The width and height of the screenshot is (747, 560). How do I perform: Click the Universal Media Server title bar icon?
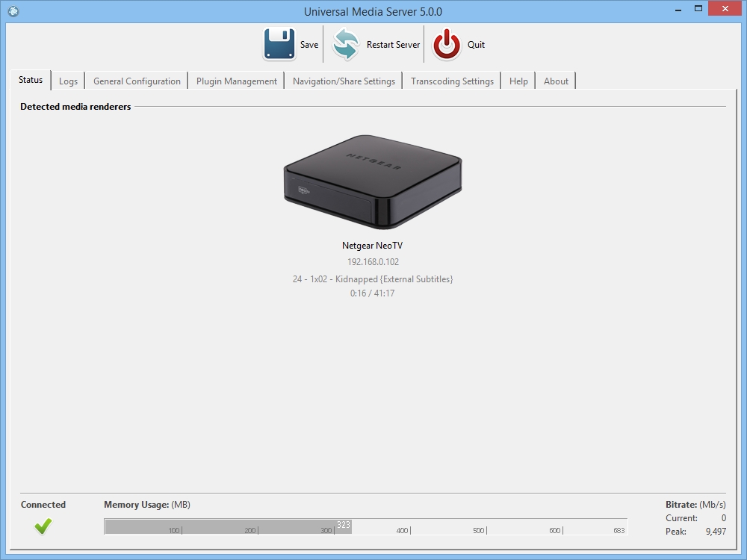click(x=13, y=11)
